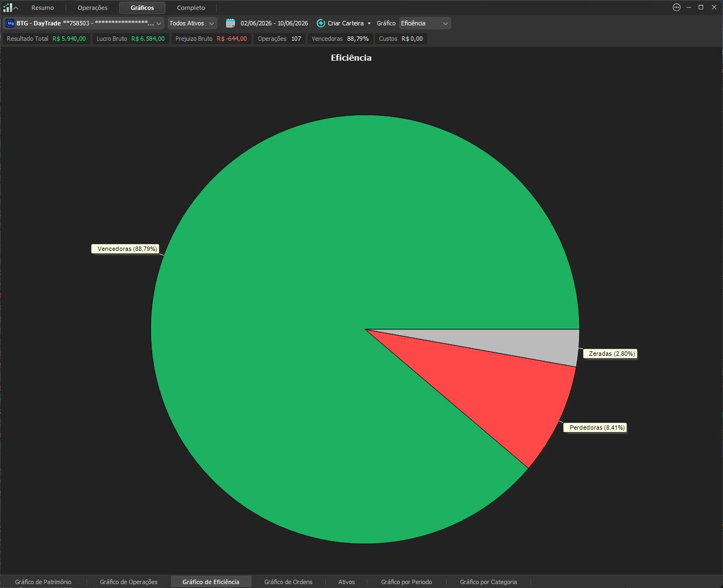The image size is (723, 588).
Task: Open the calendar date picker icon
Action: pos(231,23)
